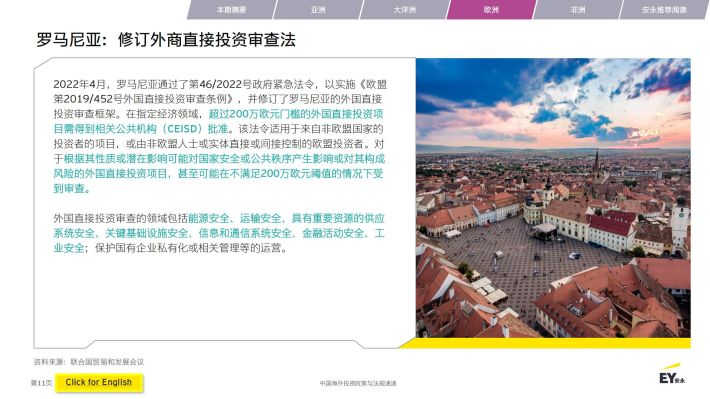Click the source line 资料来源:联合国贸易和发展会议
The width and height of the screenshot is (710, 399).
(89, 362)
